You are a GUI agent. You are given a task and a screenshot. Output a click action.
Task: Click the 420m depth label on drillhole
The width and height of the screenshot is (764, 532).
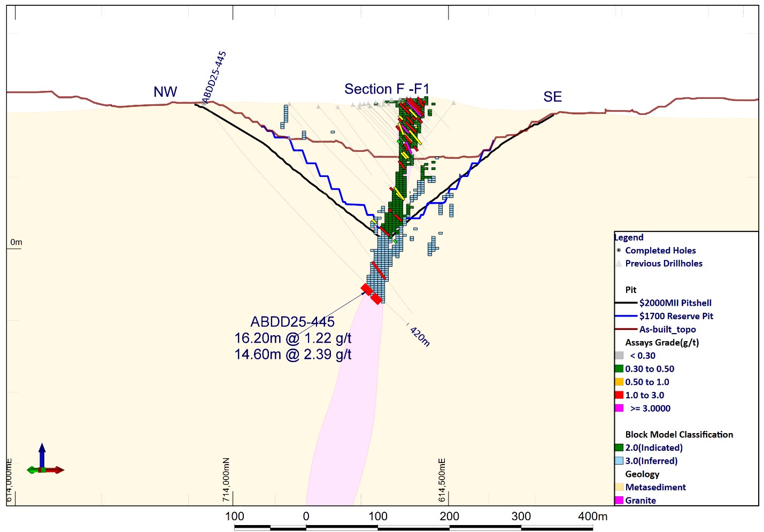pos(420,336)
